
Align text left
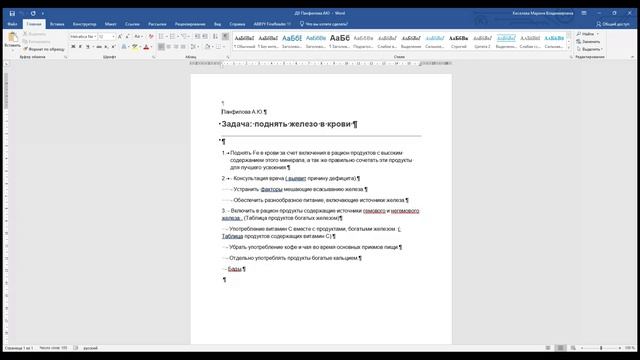click(161, 47)
